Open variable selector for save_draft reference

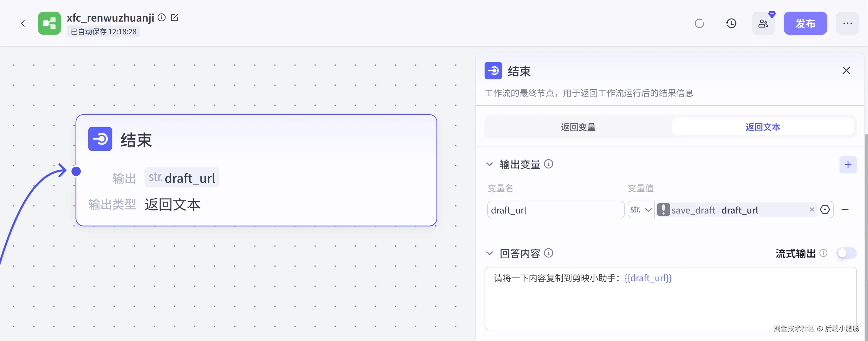click(x=825, y=210)
